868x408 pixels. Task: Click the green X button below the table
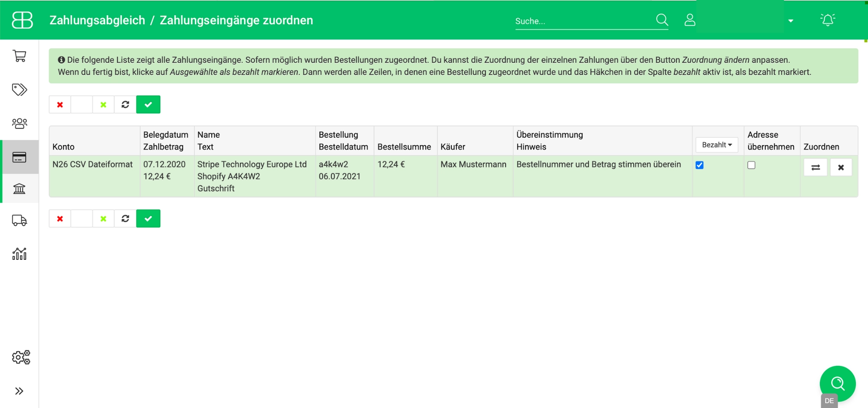[x=103, y=219]
